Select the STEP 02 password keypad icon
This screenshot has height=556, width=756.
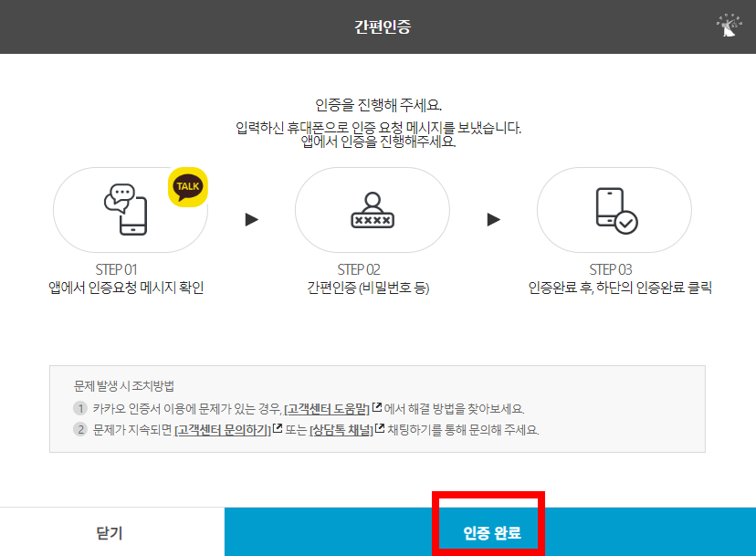coord(373,210)
